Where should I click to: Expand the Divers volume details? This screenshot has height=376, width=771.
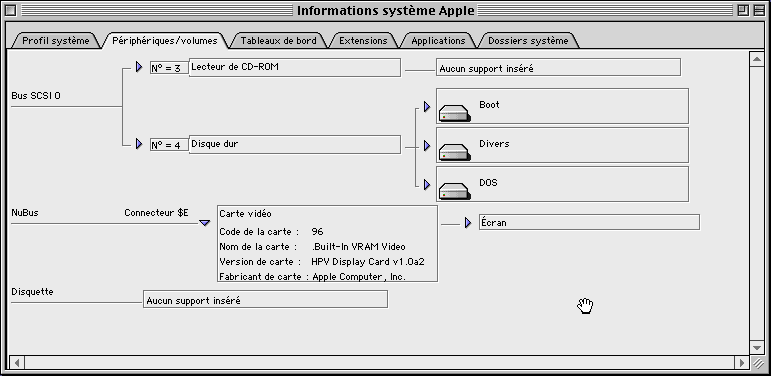coord(426,145)
